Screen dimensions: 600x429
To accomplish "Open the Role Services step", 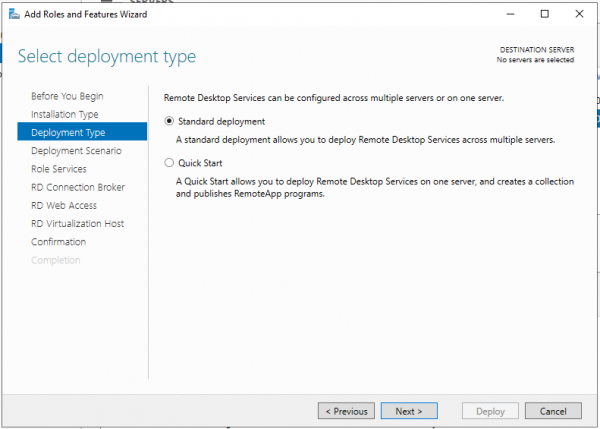I will (59, 169).
